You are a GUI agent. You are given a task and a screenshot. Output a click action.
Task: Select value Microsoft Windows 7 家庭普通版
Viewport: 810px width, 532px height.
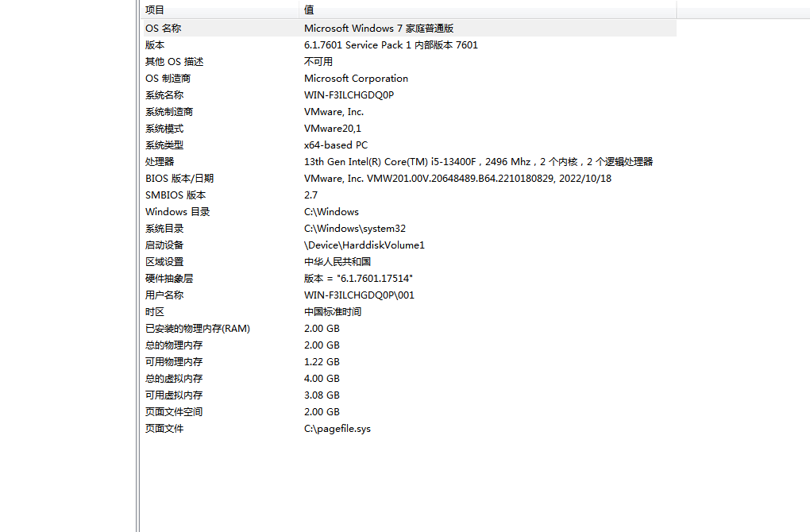click(379, 29)
